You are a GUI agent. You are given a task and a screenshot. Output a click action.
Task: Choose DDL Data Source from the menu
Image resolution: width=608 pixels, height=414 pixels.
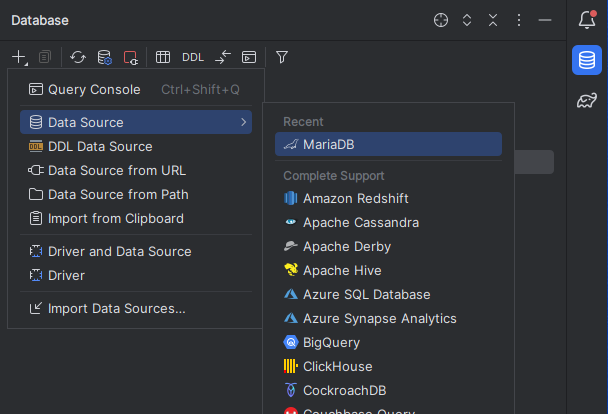point(100,146)
